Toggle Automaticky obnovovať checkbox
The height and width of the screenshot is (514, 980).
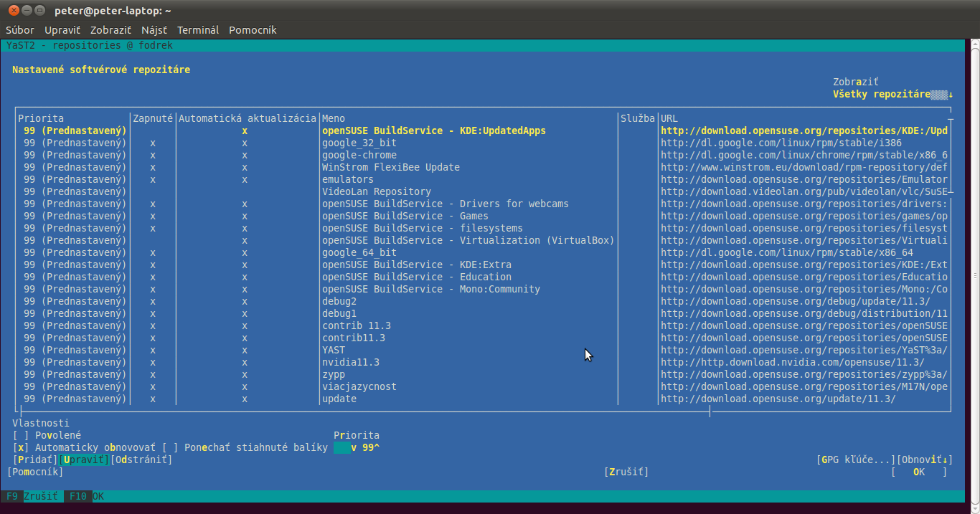tap(85, 447)
